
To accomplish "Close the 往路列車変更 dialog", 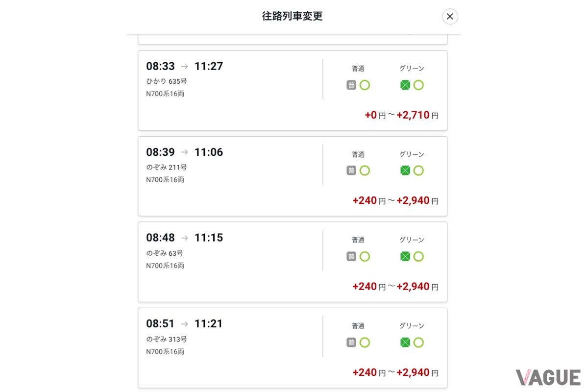I will point(449,16).
